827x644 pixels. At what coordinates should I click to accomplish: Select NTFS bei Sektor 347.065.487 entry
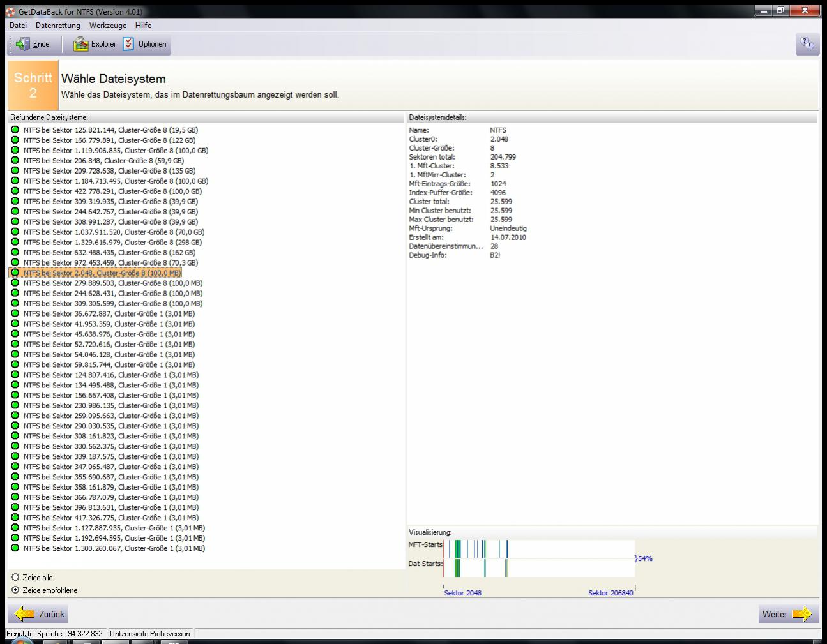pos(111,467)
